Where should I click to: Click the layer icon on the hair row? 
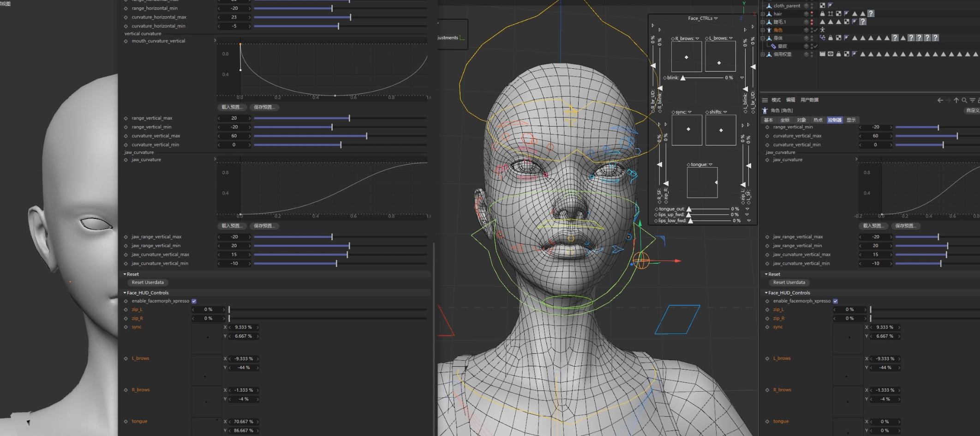[806, 14]
